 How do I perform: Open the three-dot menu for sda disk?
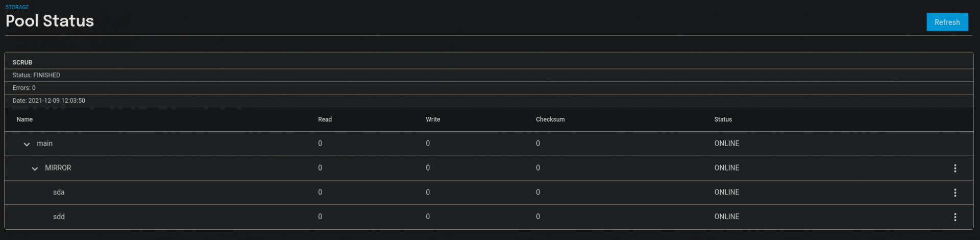click(955, 193)
